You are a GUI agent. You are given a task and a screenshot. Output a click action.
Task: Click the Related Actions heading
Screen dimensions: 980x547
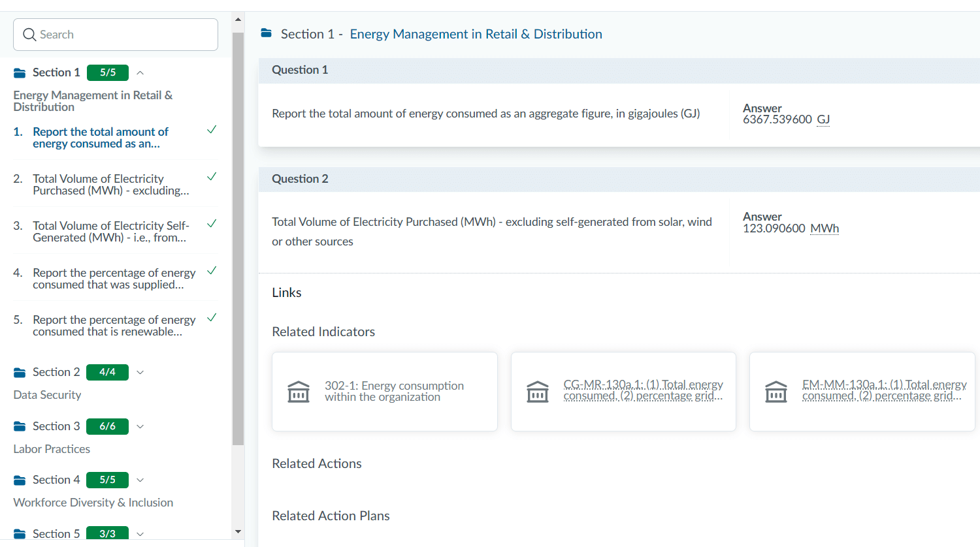tap(317, 463)
